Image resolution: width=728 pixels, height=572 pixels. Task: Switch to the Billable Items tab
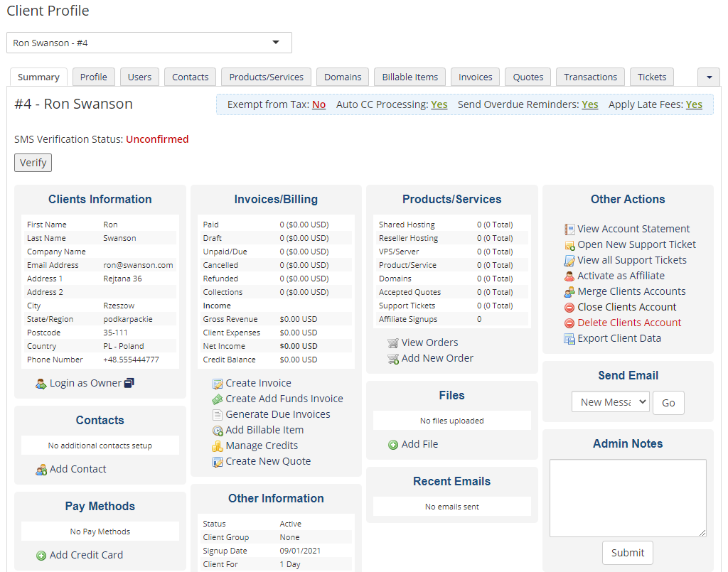(409, 77)
